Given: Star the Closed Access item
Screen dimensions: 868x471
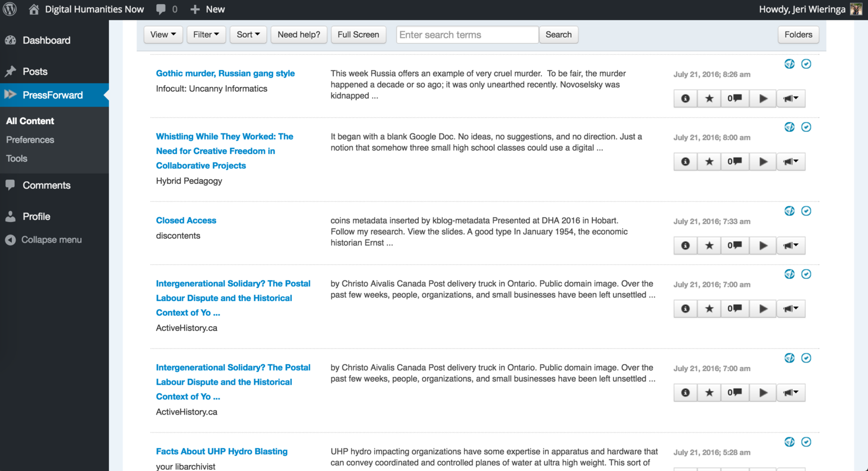Looking at the screenshot, I should 709,245.
